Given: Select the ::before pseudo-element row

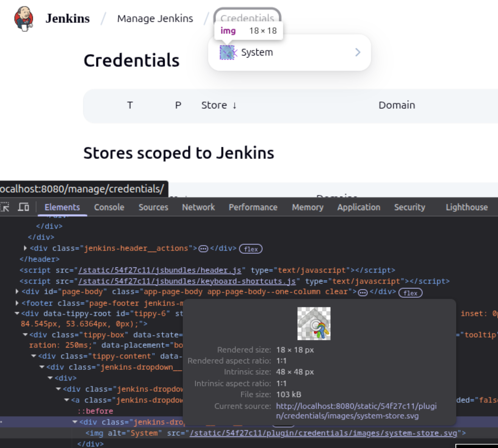Looking at the screenshot, I should [x=95, y=411].
